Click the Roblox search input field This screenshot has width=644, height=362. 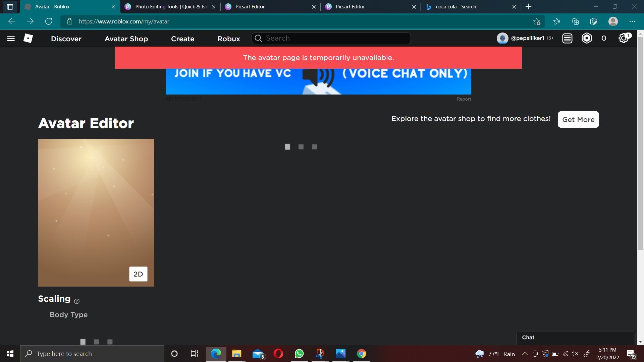(x=331, y=39)
